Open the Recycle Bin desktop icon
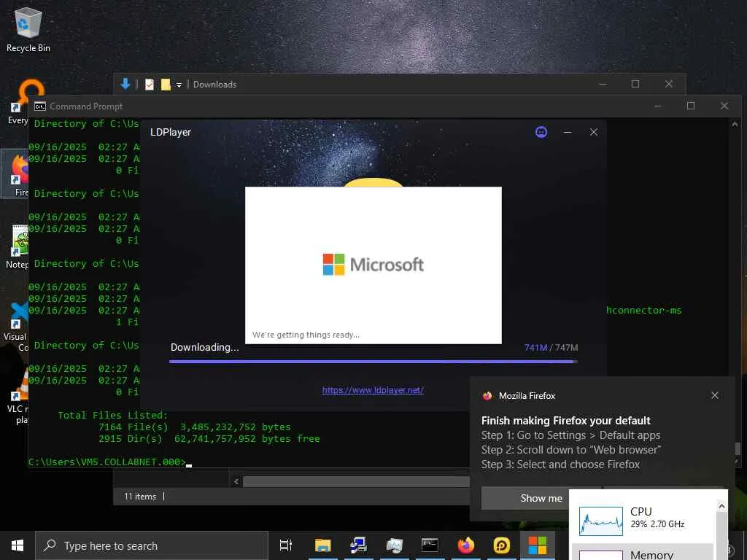The height and width of the screenshot is (560, 747). tap(28, 29)
